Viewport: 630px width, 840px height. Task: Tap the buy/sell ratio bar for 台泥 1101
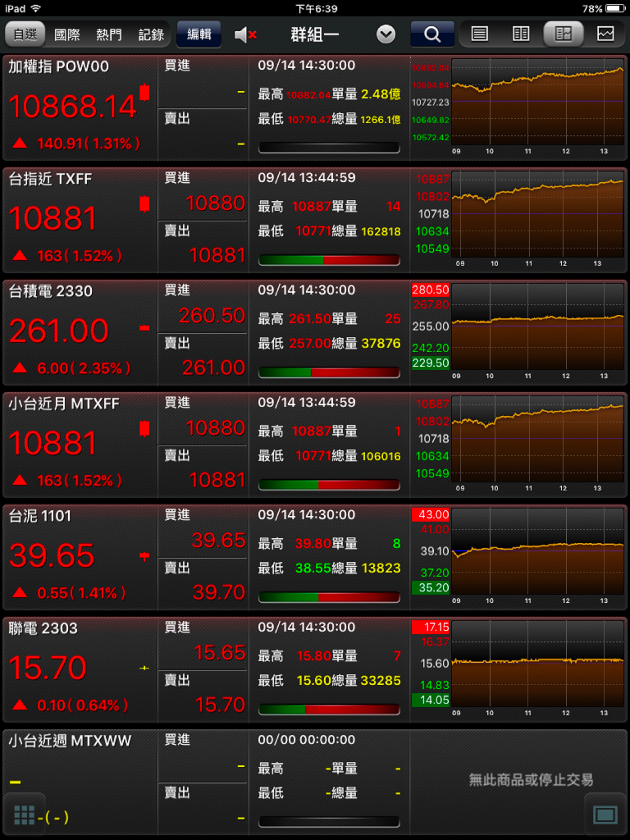point(329,597)
